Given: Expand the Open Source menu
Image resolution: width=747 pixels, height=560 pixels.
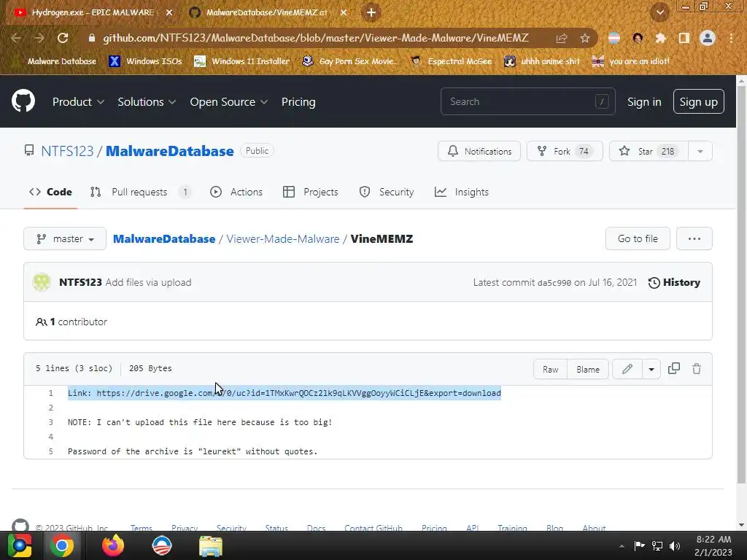Looking at the screenshot, I should [x=228, y=101].
